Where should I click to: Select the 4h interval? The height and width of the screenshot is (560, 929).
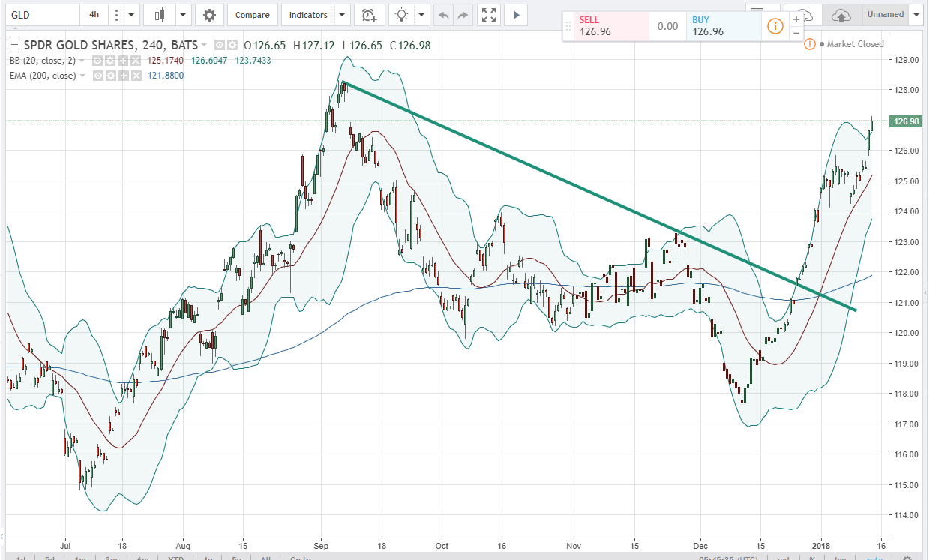(x=93, y=15)
